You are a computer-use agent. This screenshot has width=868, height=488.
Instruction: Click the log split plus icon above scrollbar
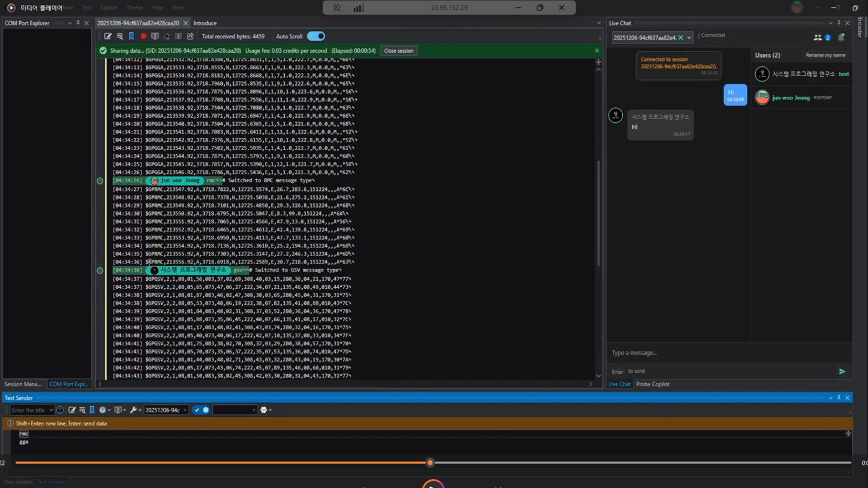pos(598,62)
